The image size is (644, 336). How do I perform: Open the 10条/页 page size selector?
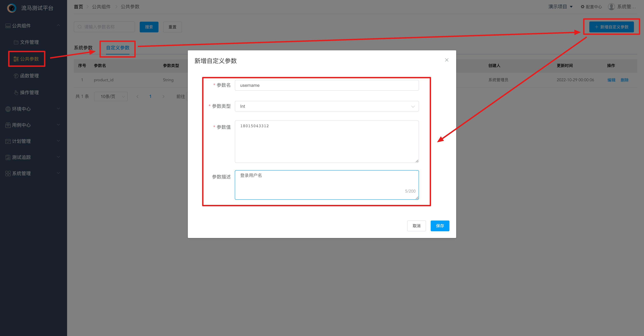click(111, 97)
